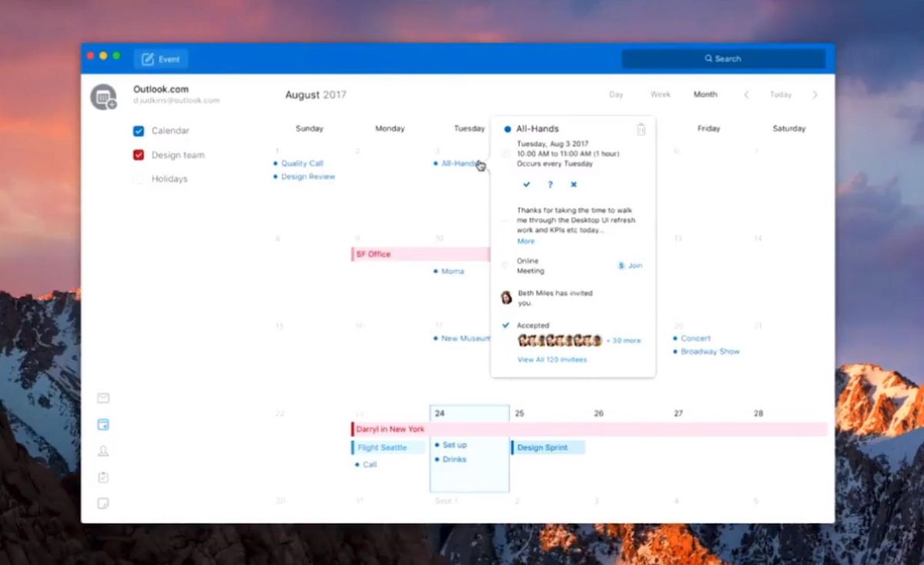The height and width of the screenshot is (565, 924).
Task: Mark tentative with the question mark icon
Action: coord(550,185)
